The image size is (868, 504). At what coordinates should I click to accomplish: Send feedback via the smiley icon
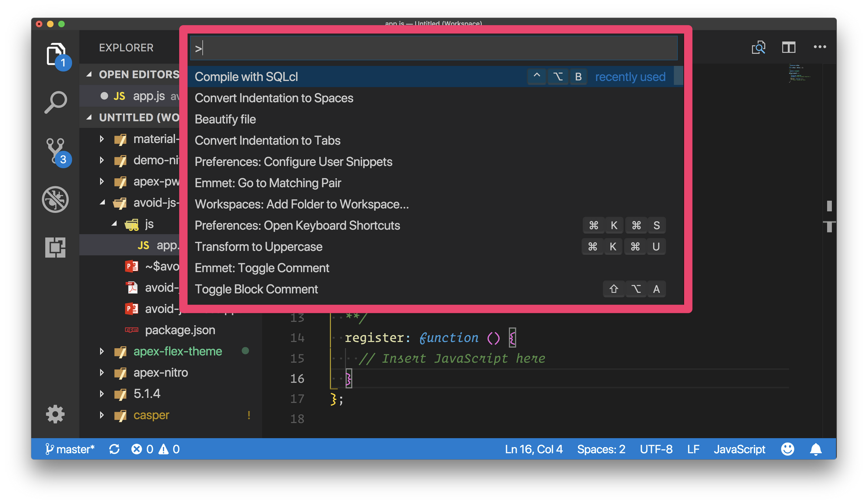click(x=788, y=449)
